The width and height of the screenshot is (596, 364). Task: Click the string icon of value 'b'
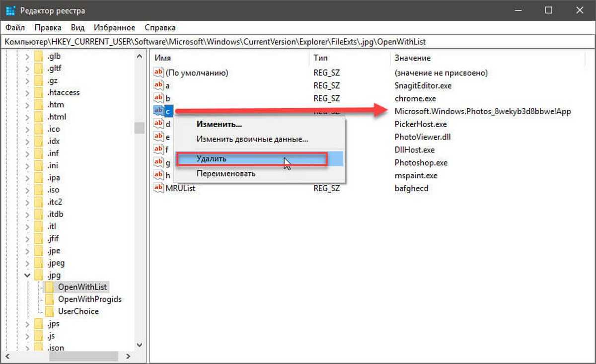(x=158, y=98)
